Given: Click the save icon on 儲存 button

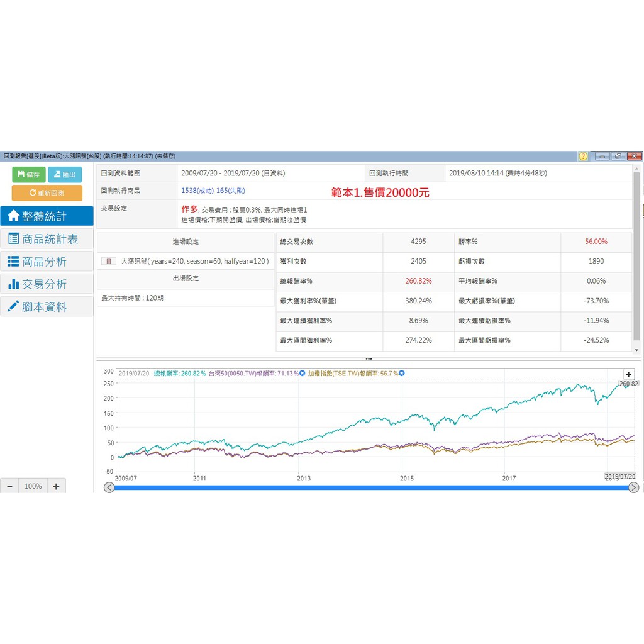Looking at the screenshot, I should pos(21,174).
